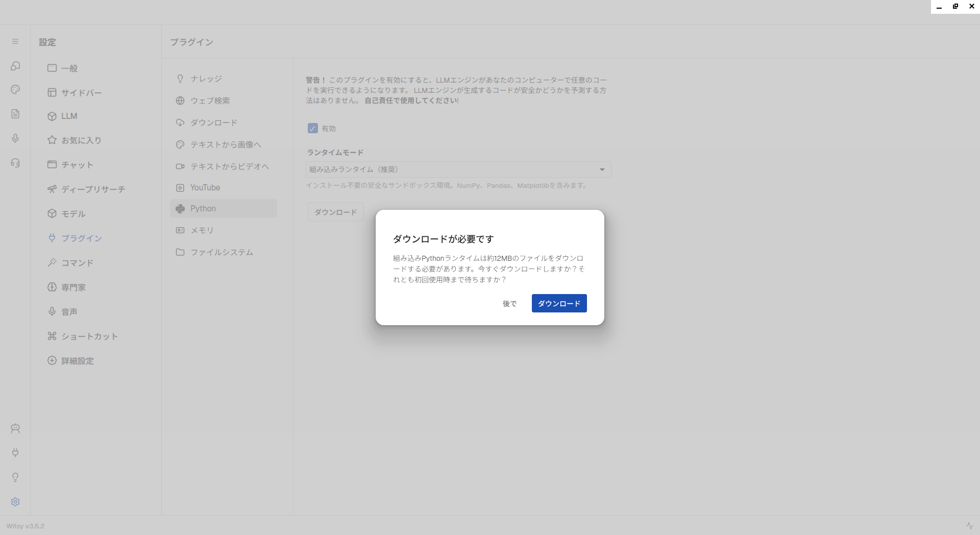This screenshot has width=980, height=535.
Task: Toggle the 有効 checkbox
Action: pos(313,129)
